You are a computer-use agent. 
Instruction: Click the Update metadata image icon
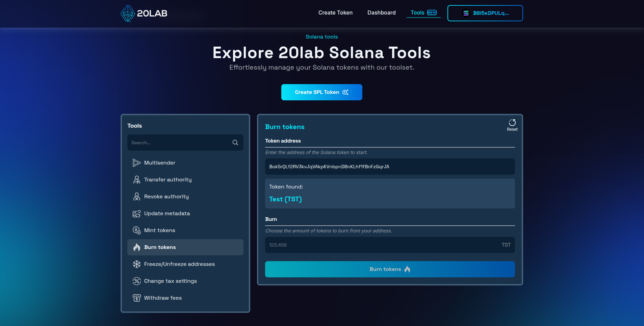(136, 214)
